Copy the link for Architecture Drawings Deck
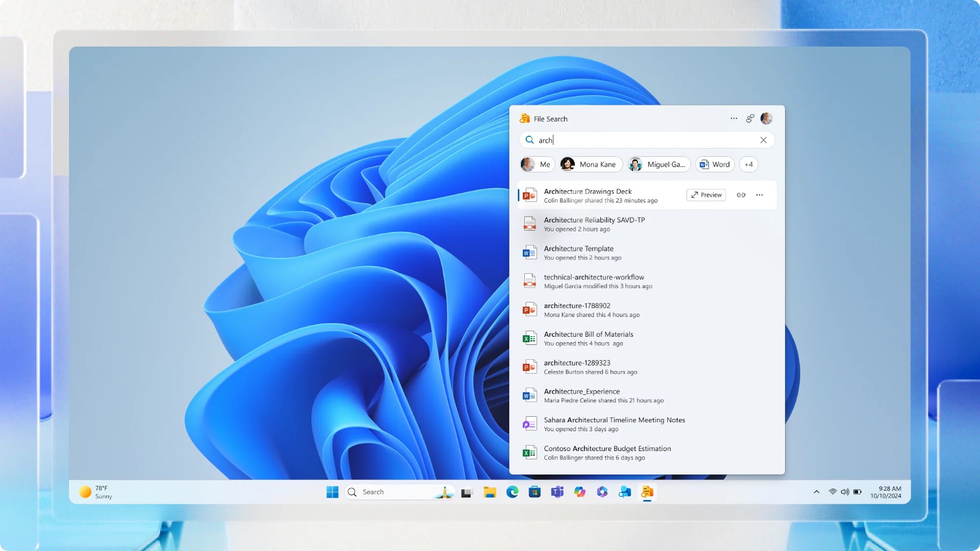The height and width of the screenshot is (551, 980). [740, 195]
